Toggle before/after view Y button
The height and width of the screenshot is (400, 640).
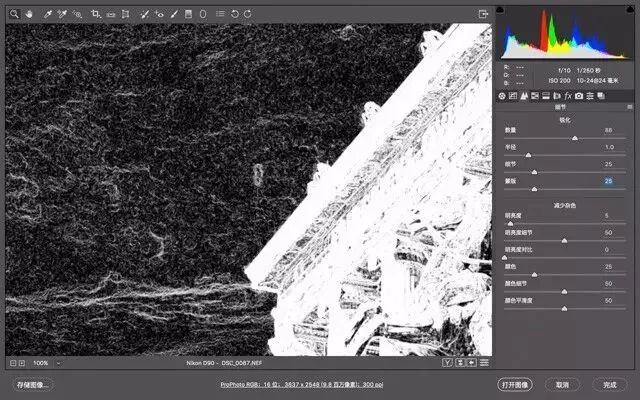(447, 362)
